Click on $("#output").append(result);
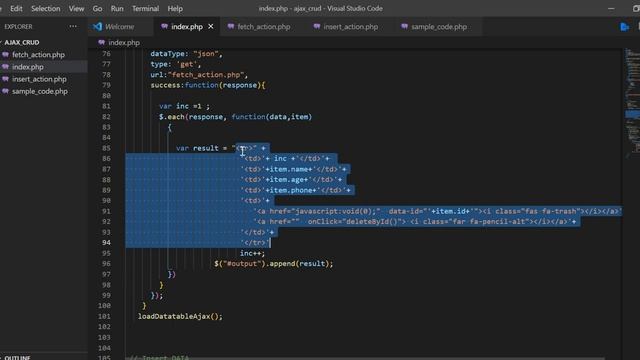The width and height of the screenshot is (640, 360). (x=273, y=264)
